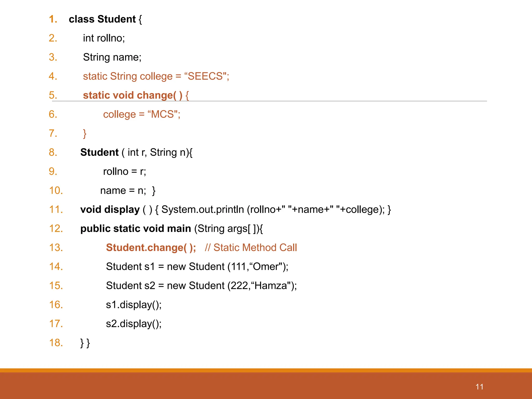The height and width of the screenshot is (399, 532).
Task: Click the closing braces on line 18
Action: click(85, 343)
